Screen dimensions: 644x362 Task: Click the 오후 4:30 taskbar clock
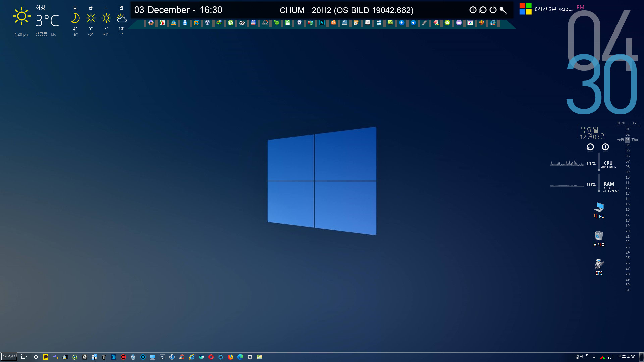pyautogui.click(x=627, y=357)
